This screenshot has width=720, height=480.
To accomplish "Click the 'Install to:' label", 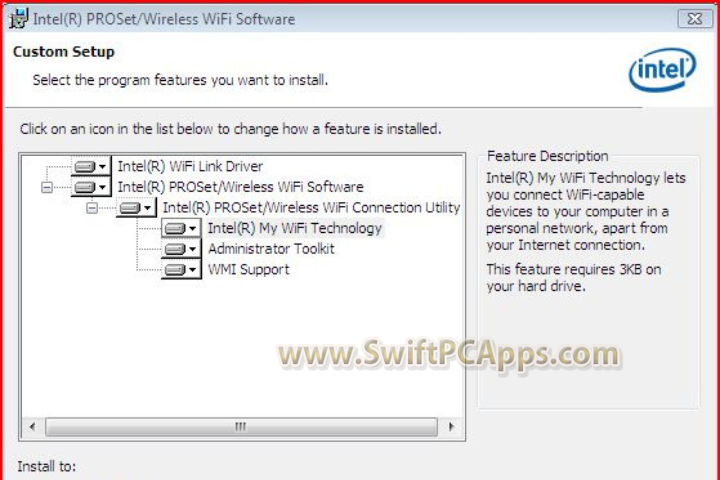I will [x=47, y=467].
